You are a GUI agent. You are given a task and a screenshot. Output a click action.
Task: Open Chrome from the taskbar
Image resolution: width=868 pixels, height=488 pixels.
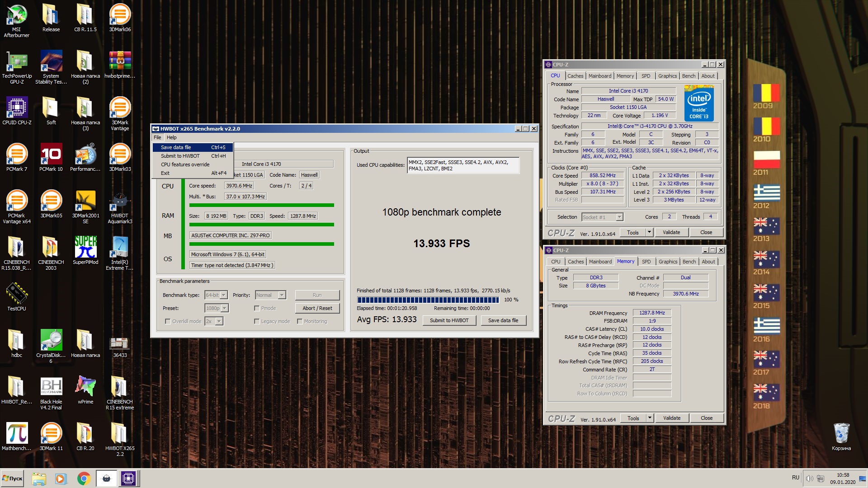84,479
